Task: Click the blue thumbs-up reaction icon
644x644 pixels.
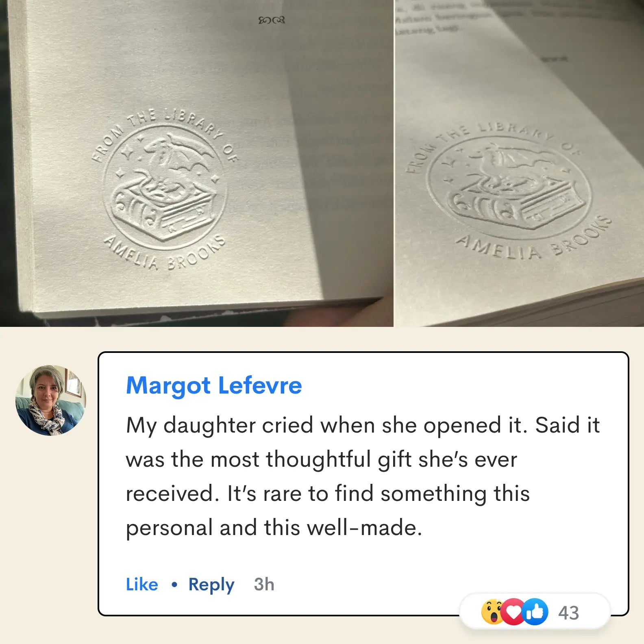Action: coord(535,611)
